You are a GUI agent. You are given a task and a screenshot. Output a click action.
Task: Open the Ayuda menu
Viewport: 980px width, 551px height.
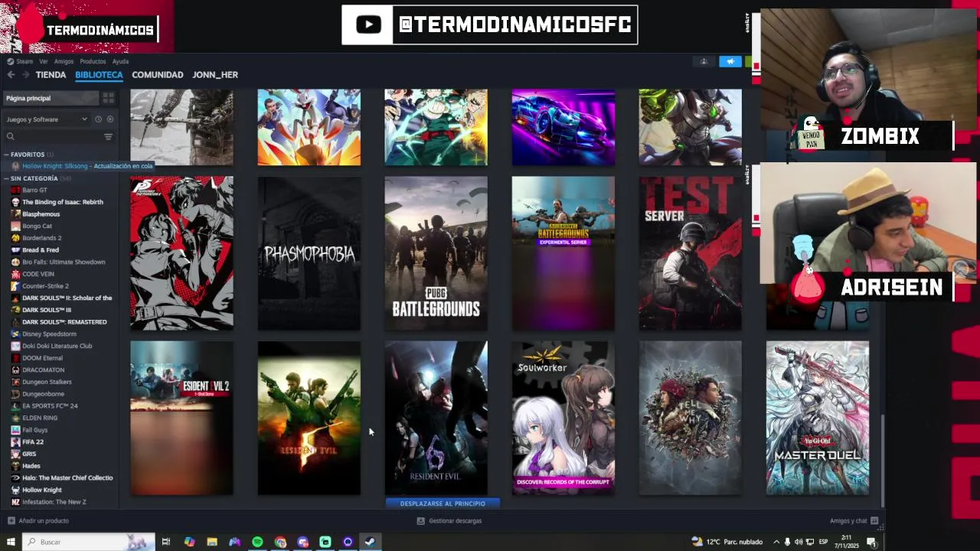pyautogui.click(x=120, y=61)
